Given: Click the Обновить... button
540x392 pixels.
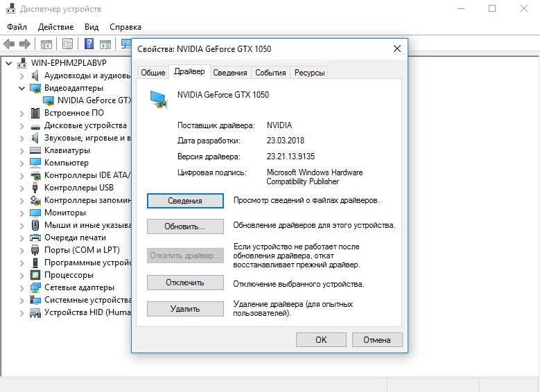Looking at the screenshot, I should click(185, 226).
